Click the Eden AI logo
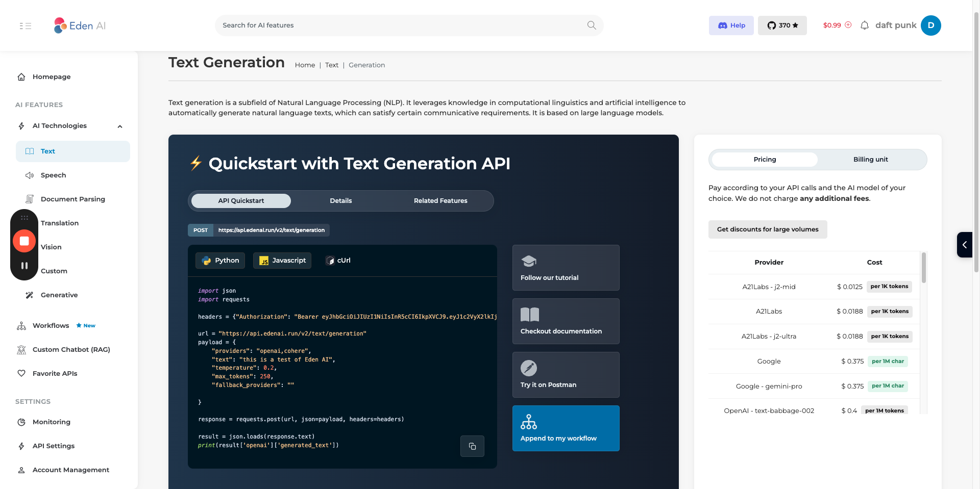 tap(80, 25)
